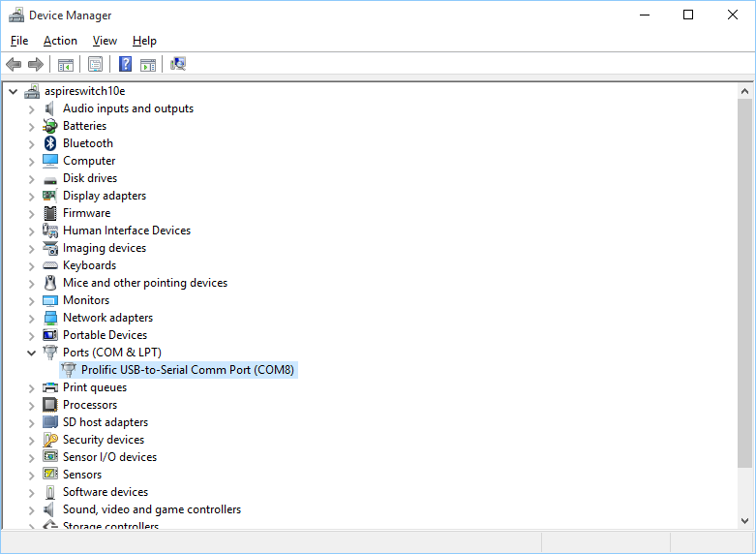Open Properties from the toolbar icon
Image resolution: width=756 pixels, height=554 pixels.
click(95, 64)
